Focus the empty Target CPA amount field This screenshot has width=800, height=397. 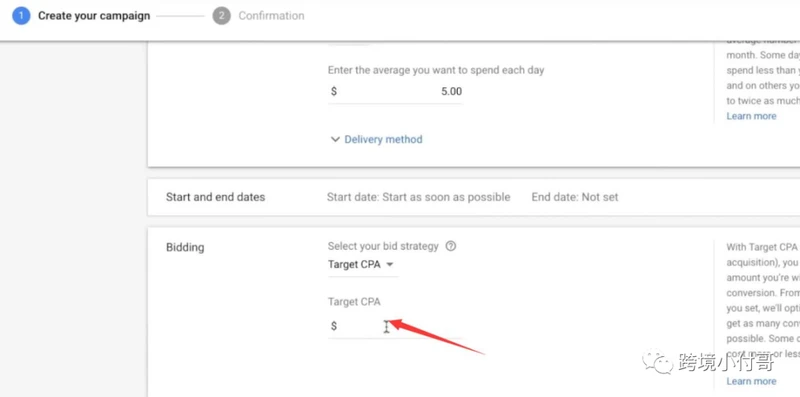(x=395, y=326)
